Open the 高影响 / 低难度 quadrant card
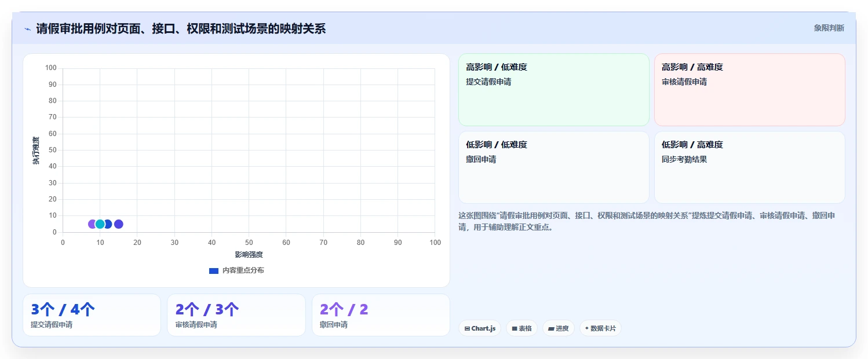Viewport: 868px width, 359px height. tap(554, 90)
